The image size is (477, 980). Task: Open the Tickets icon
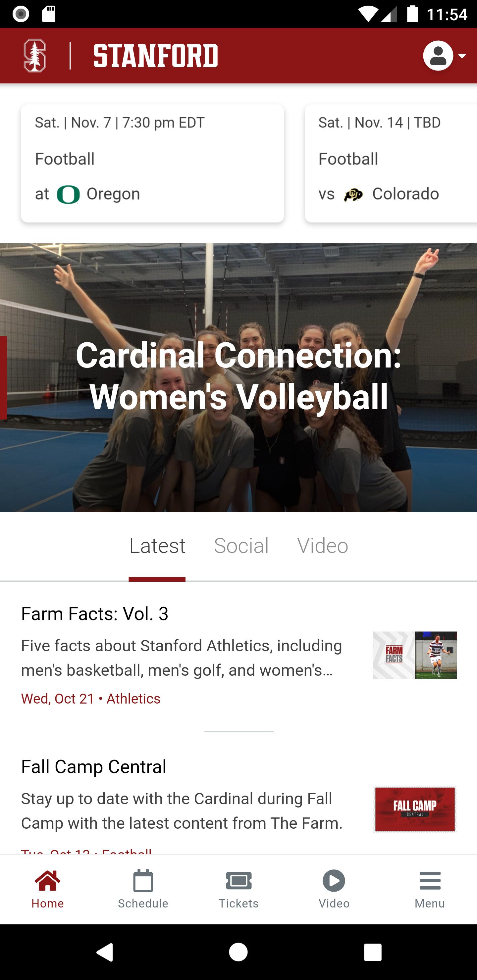(x=239, y=881)
